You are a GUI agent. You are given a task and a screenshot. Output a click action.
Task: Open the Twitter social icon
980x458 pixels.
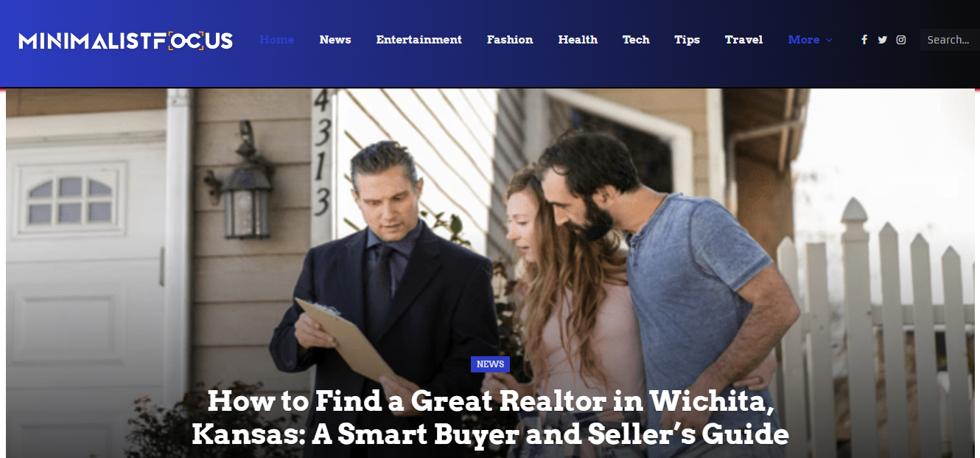pyautogui.click(x=883, y=40)
